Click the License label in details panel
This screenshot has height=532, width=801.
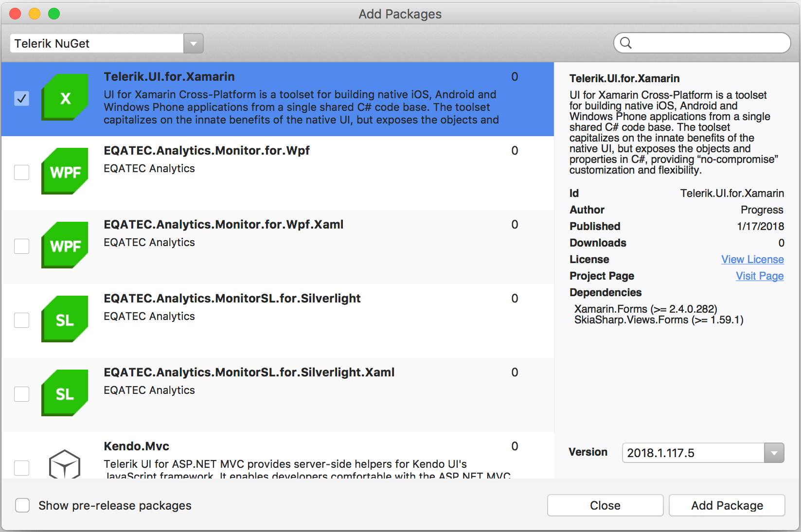point(589,260)
